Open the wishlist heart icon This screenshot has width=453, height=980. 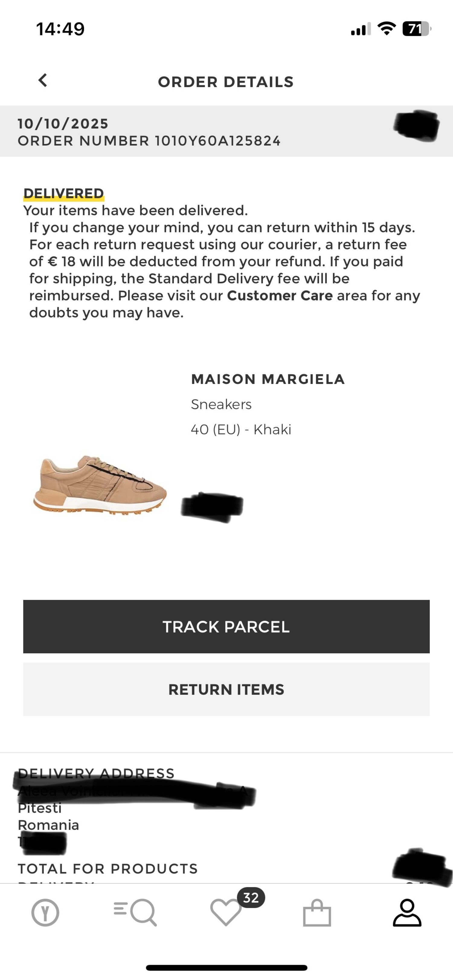click(x=225, y=912)
